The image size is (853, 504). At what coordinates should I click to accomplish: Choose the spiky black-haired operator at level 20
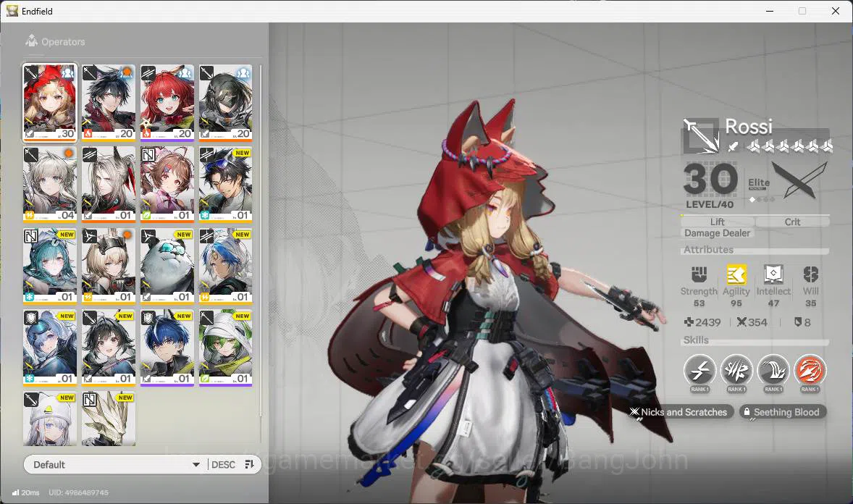click(109, 102)
